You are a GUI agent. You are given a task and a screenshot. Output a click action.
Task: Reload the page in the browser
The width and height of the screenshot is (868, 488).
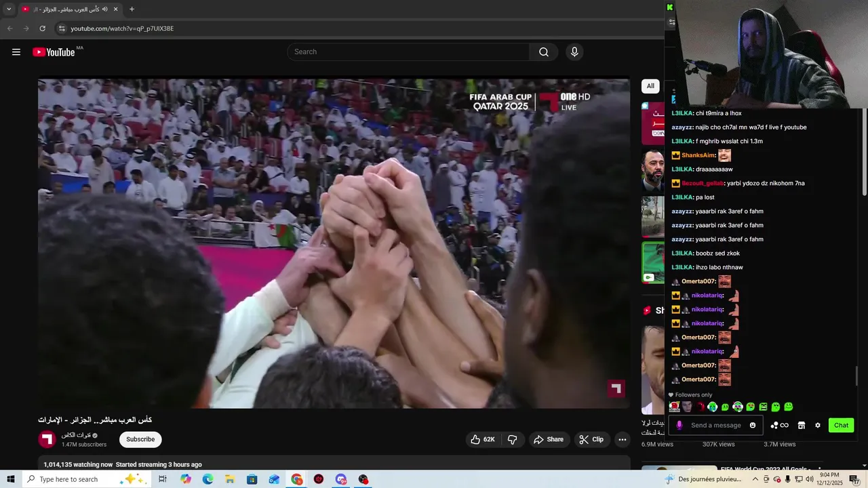42,28
